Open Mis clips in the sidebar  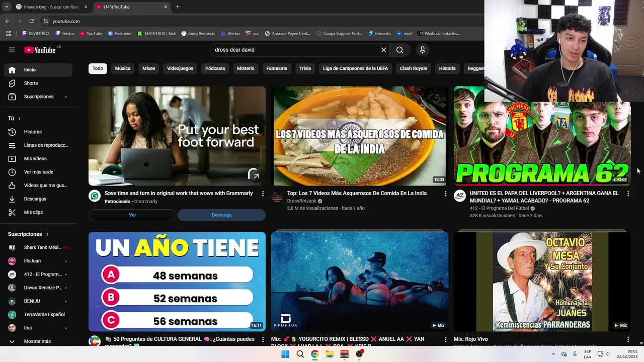coord(38,212)
